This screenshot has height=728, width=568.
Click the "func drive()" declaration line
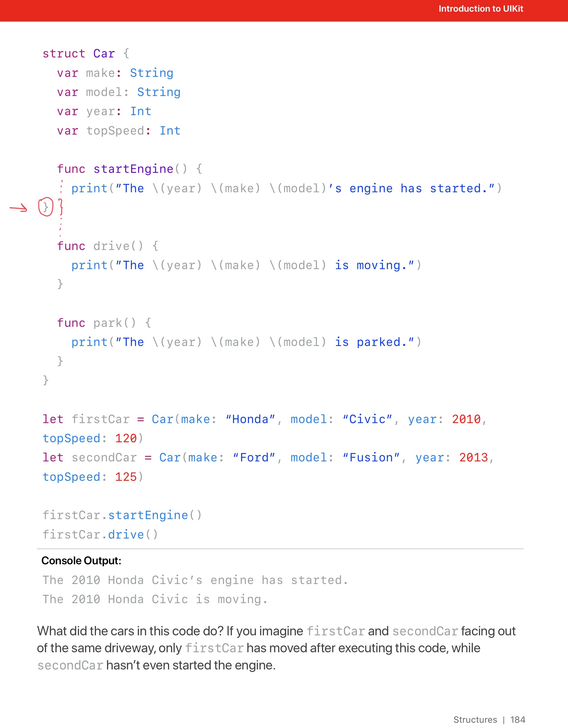(107, 246)
